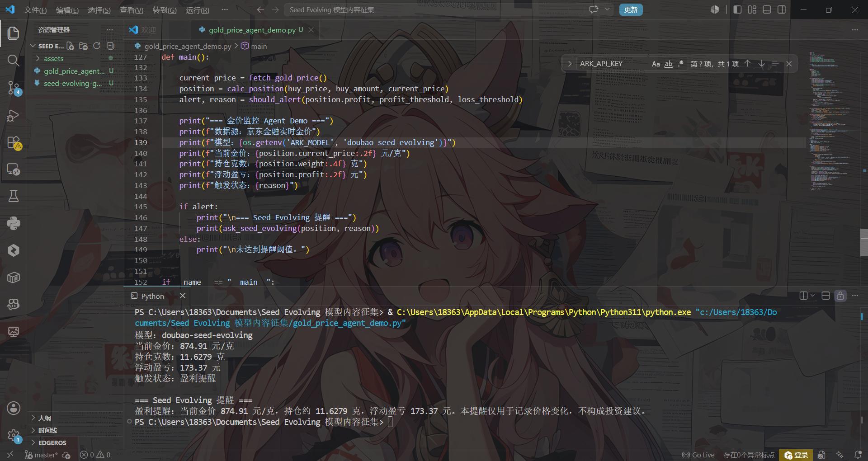Expand replace field in find widget
Screen dimensions: 868x461
570,64
